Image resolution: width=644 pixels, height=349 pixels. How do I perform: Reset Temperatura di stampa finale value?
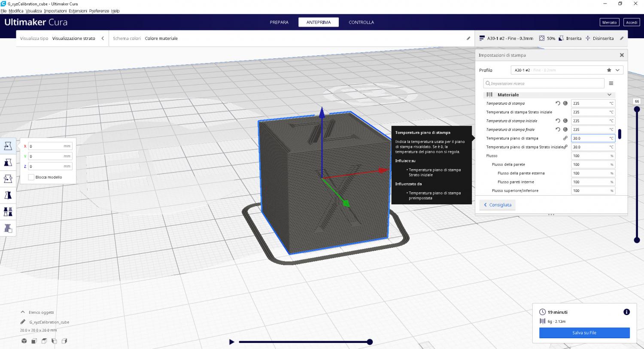pyautogui.click(x=558, y=129)
